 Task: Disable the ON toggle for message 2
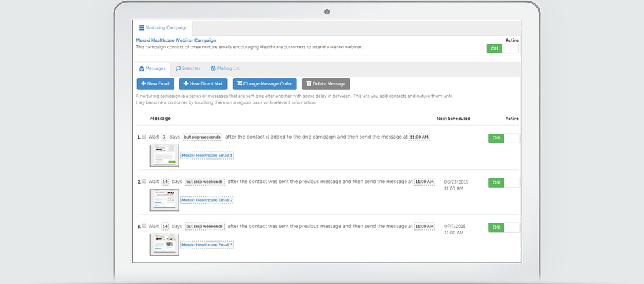pyautogui.click(x=503, y=182)
